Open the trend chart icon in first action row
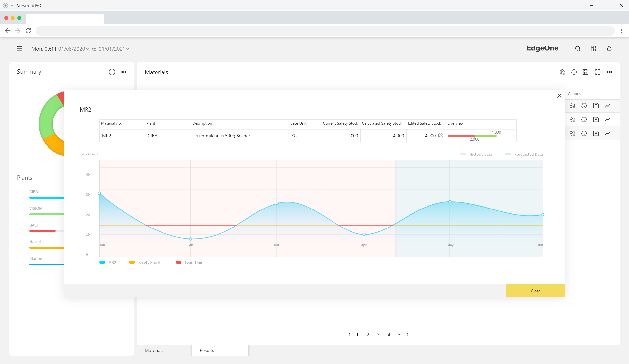Viewport: 629px width, 364px height. (x=608, y=106)
